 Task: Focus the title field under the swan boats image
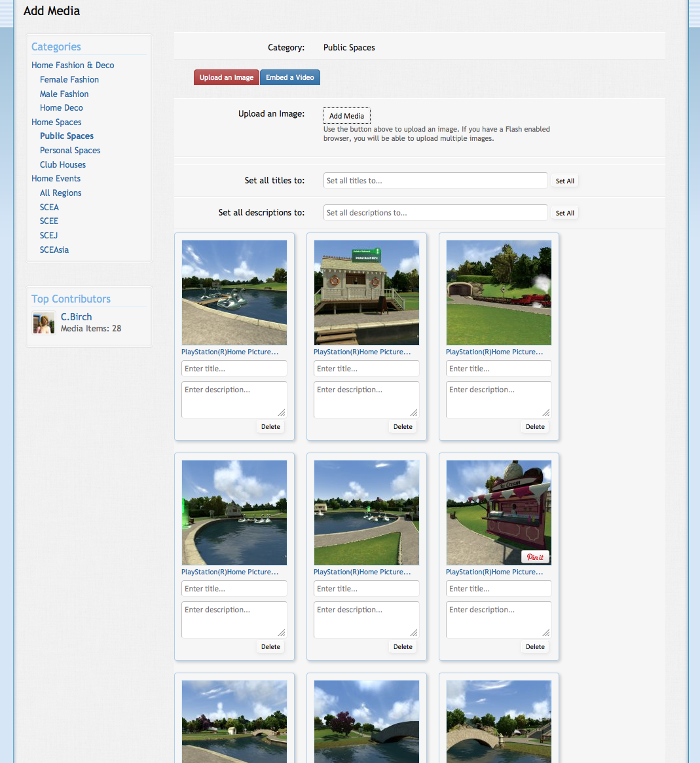(234, 368)
